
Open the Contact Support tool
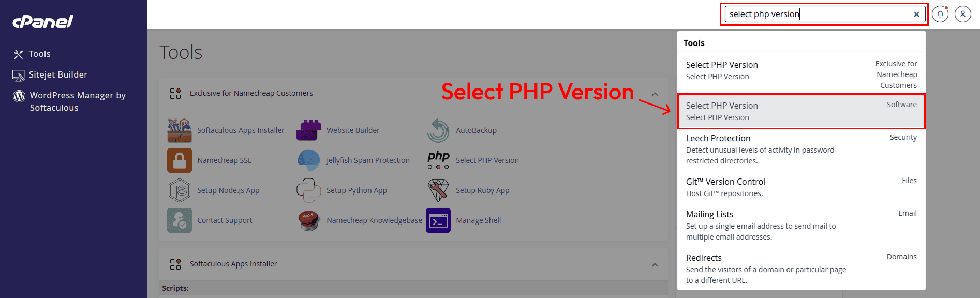pos(225,220)
